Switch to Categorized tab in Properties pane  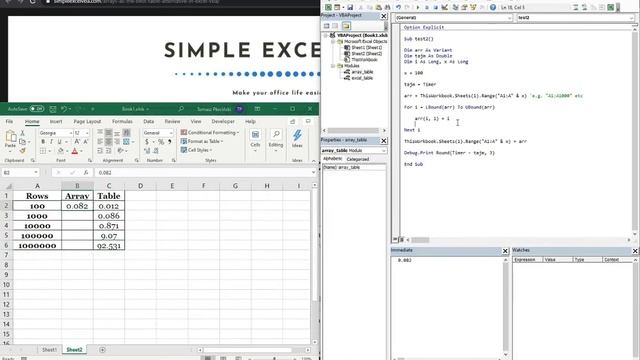358,159
